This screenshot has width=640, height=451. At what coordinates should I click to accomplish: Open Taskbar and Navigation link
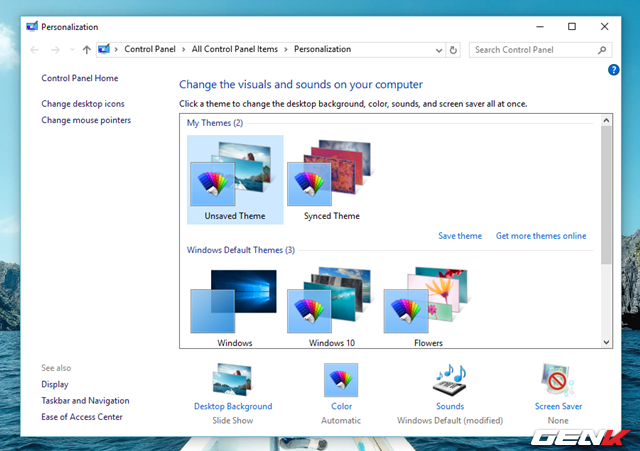85,400
